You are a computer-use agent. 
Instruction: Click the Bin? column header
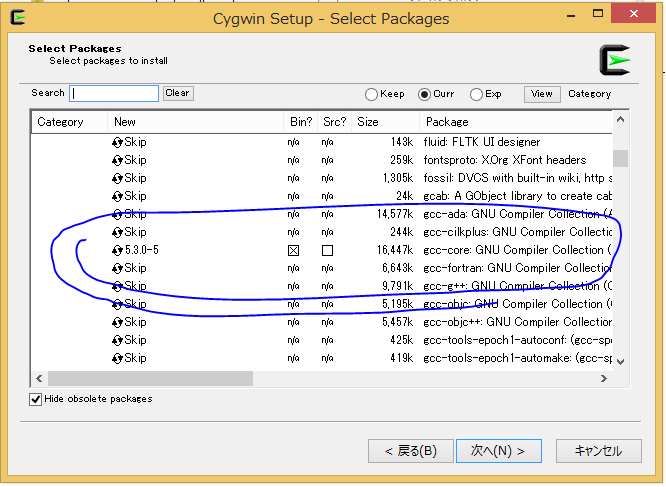pyautogui.click(x=301, y=122)
